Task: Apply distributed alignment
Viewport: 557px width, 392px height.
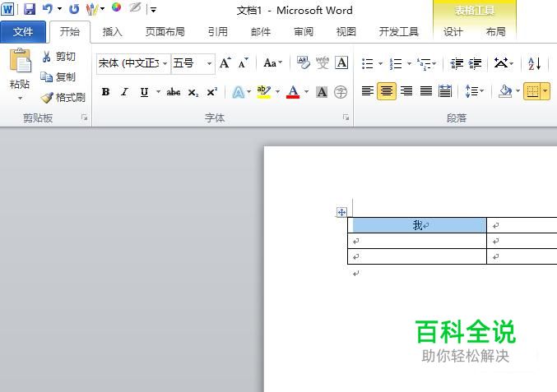Action: 445,91
